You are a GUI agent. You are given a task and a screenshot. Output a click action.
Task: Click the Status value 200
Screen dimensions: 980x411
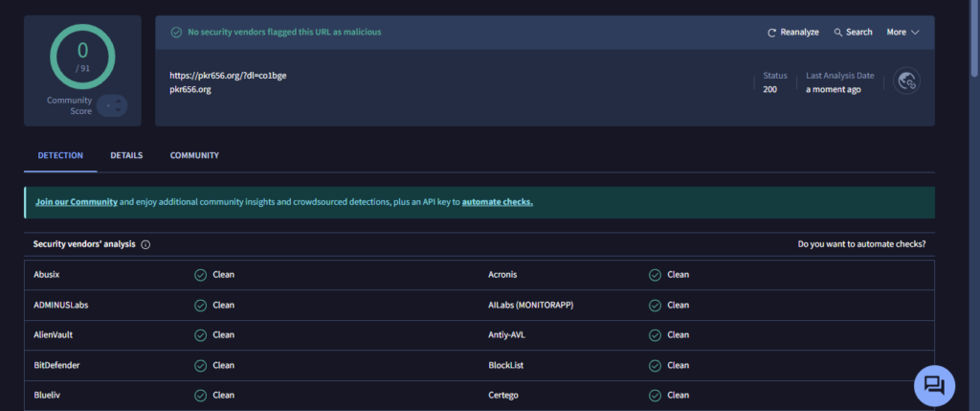click(x=770, y=89)
